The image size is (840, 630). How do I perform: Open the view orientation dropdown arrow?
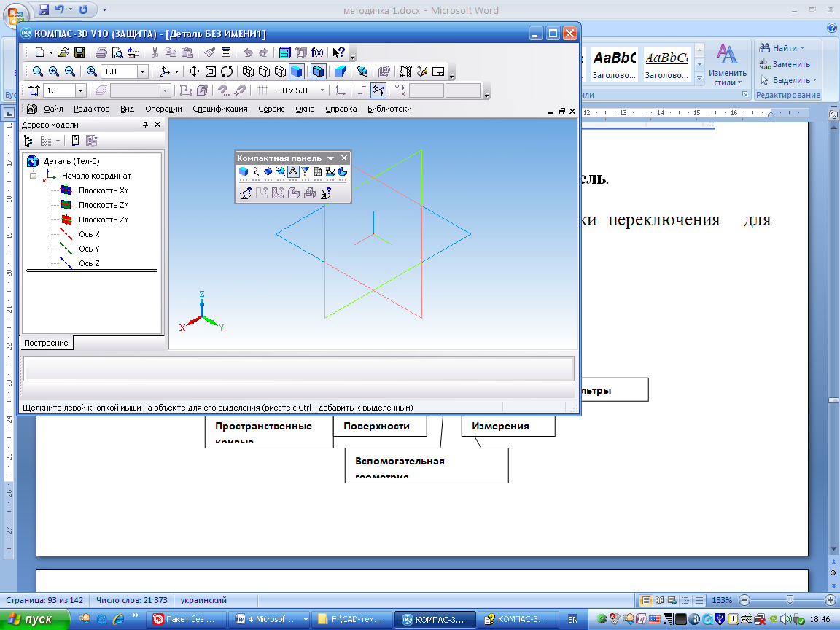coord(176,71)
